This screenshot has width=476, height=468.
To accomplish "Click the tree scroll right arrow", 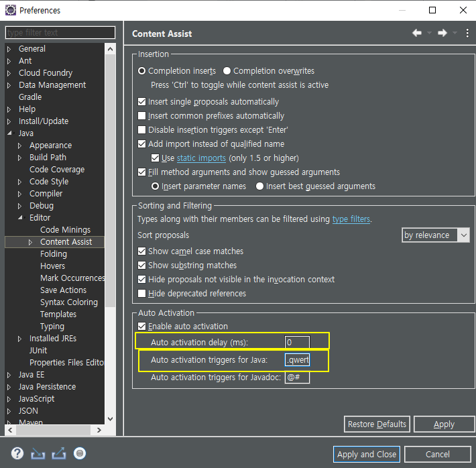I will 99,430.
